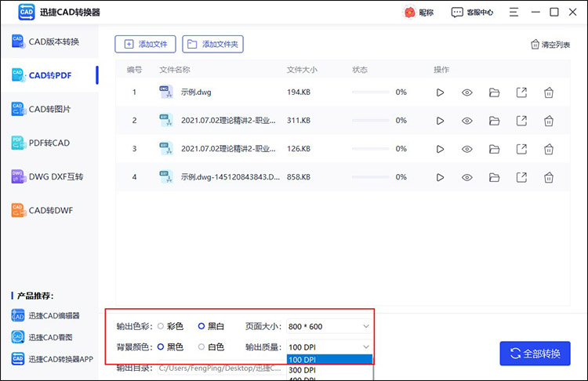The image size is (588, 381).
Task: Choose highlighted 100 DPI list option
Action: [329, 360]
